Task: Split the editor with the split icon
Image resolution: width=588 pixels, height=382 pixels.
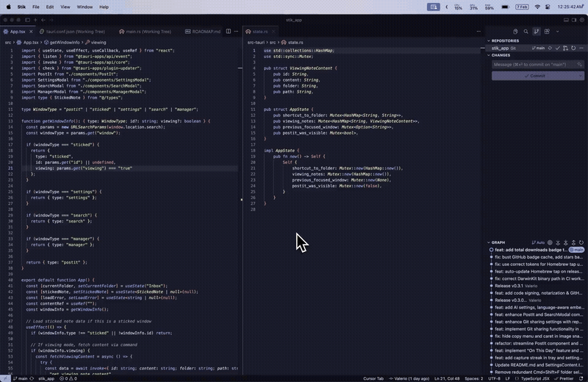Action: click(x=229, y=32)
